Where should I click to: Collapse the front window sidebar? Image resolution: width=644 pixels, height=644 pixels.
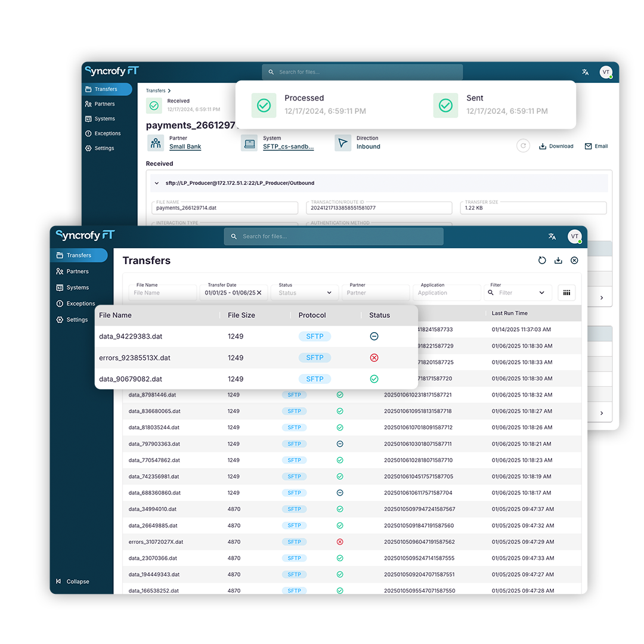pyautogui.click(x=72, y=581)
